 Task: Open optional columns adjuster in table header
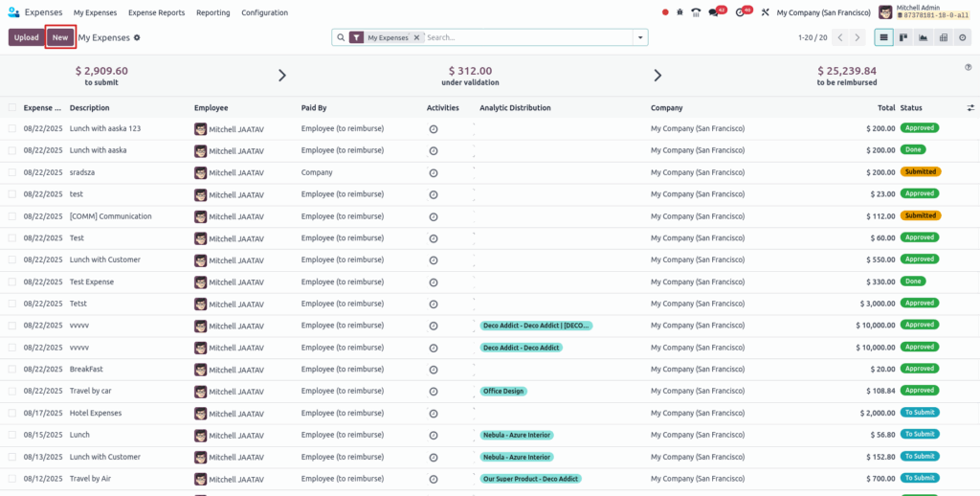(970, 108)
